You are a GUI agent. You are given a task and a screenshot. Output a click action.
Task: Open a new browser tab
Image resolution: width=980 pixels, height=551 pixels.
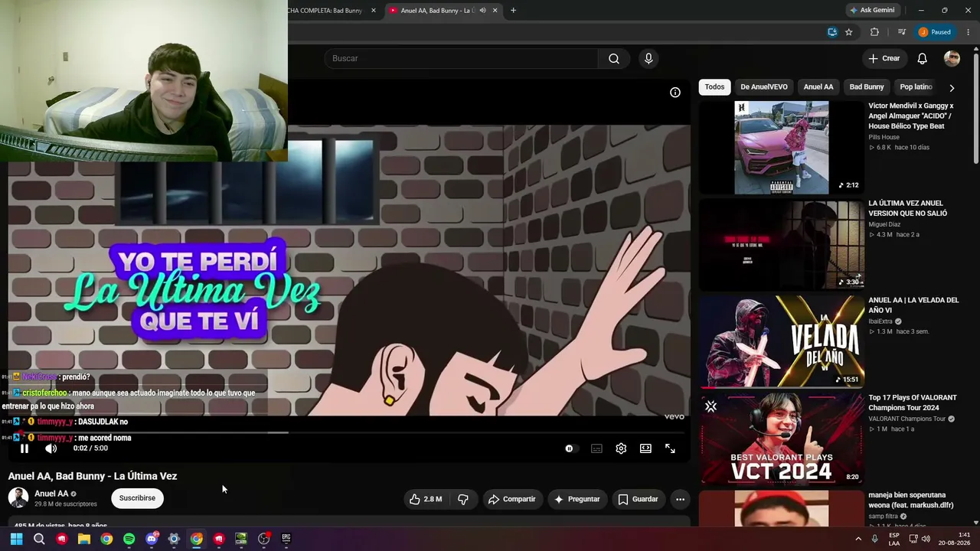pyautogui.click(x=513, y=11)
